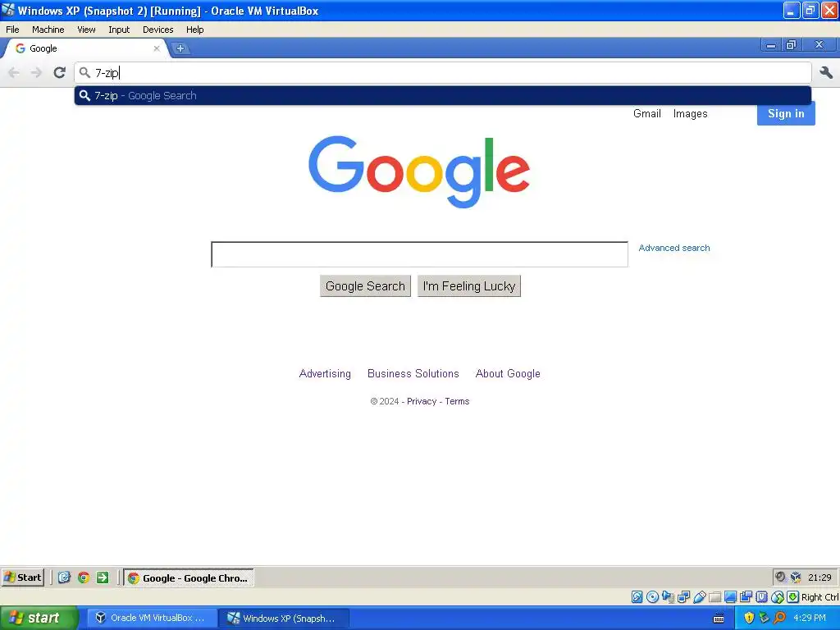Viewport: 840px width, 630px height.
Task: Click the back navigation arrow
Action: pyautogui.click(x=14, y=72)
